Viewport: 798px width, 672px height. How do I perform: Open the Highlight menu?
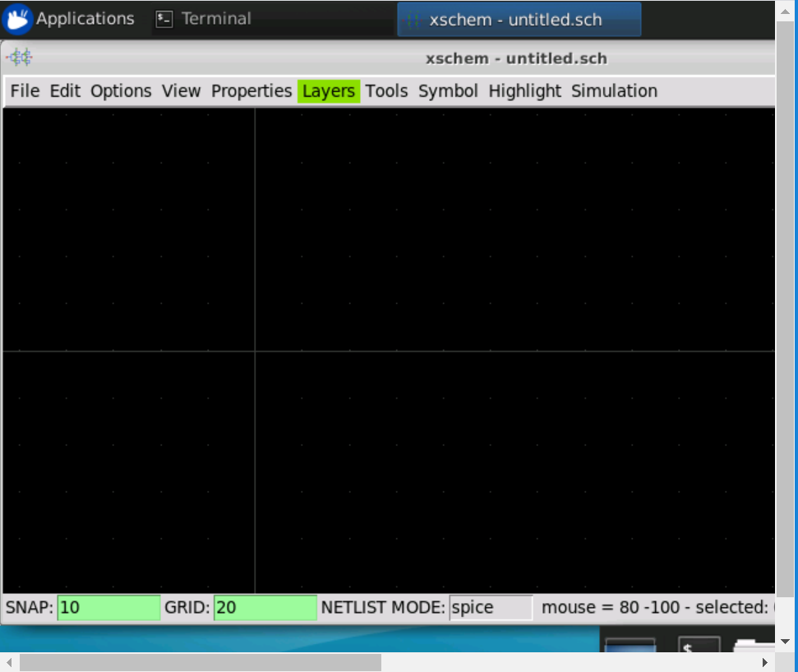coord(525,91)
